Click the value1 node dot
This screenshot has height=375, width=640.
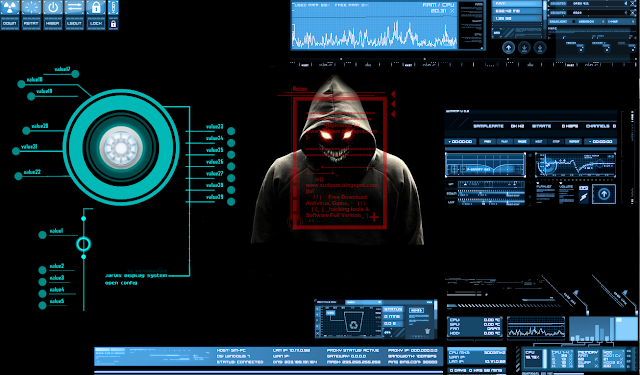point(42,235)
